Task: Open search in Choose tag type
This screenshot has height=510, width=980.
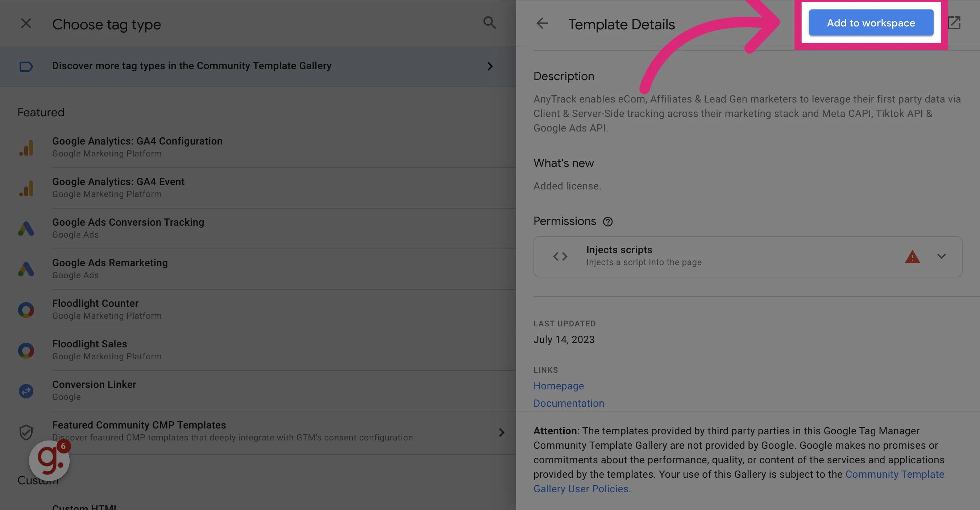Action: (489, 23)
